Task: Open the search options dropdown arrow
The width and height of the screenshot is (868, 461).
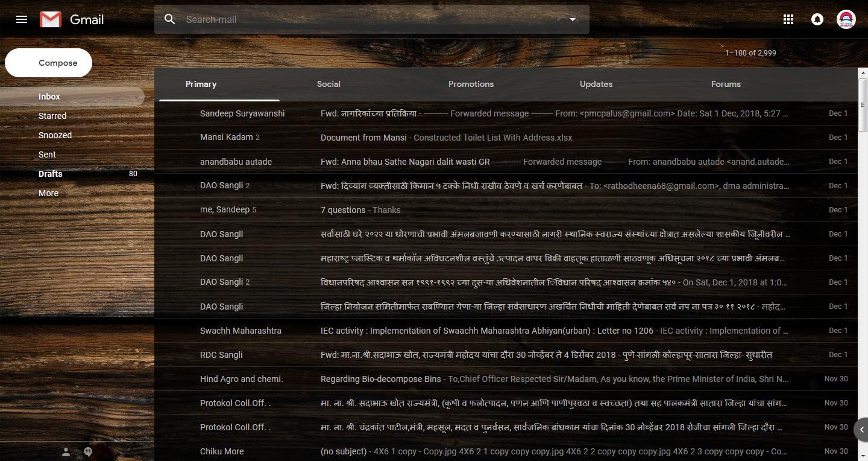Action: coord(571,19)
